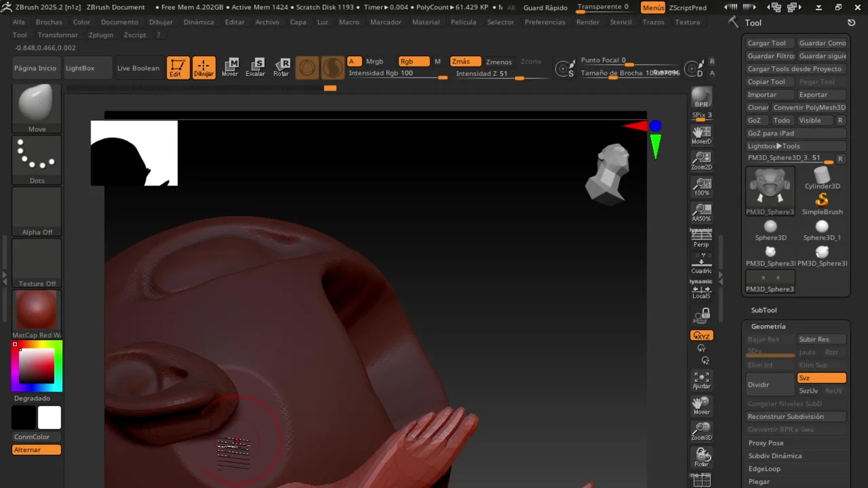
Task: Expand the Subdiv Dinámica subsection
Action: point(775,455)
